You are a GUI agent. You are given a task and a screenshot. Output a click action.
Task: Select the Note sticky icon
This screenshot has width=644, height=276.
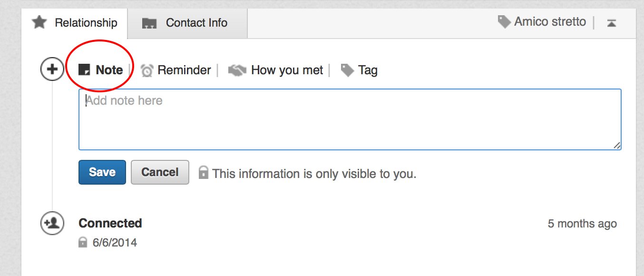click(84, 70)
